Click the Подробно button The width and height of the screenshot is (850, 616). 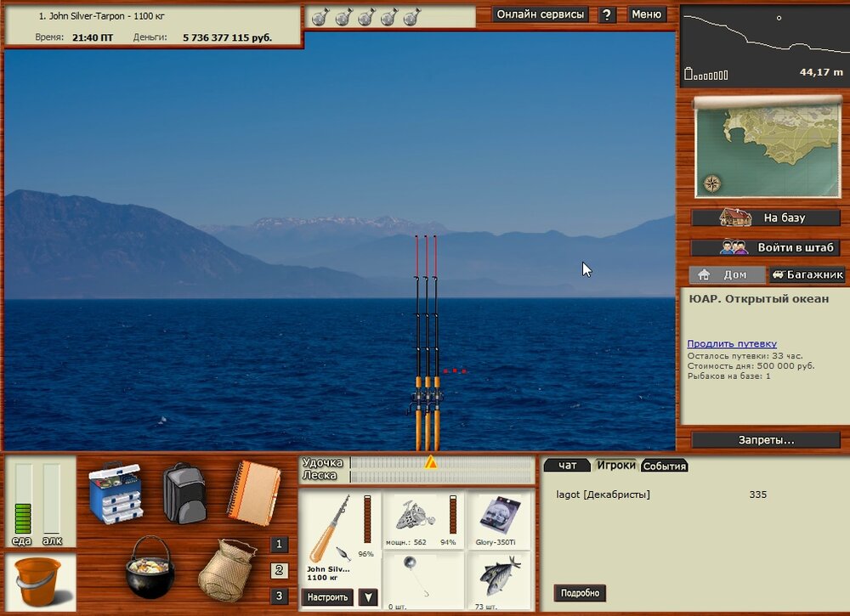580,593
